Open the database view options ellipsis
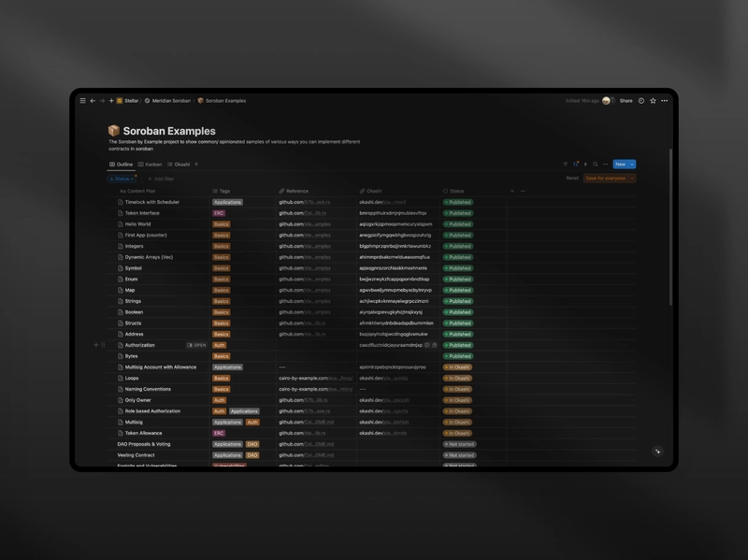The width and height of the screenshot is (748, 560). (x=605, y=165)
